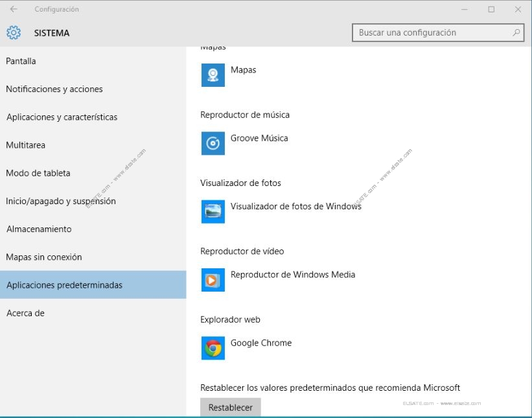The image size is (532, 418).
Task: Click the Restablecer button
Action: 231,407
